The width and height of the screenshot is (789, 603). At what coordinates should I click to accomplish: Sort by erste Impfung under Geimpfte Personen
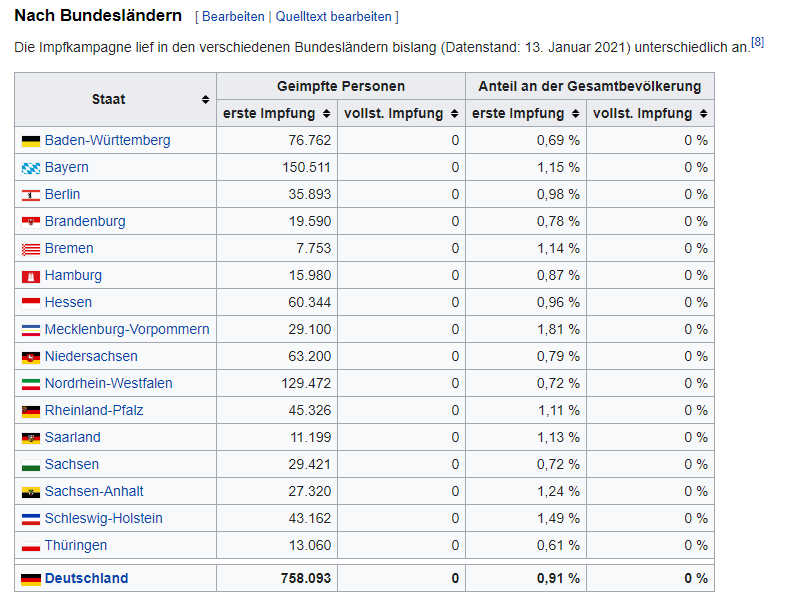(x=326, y=114)
